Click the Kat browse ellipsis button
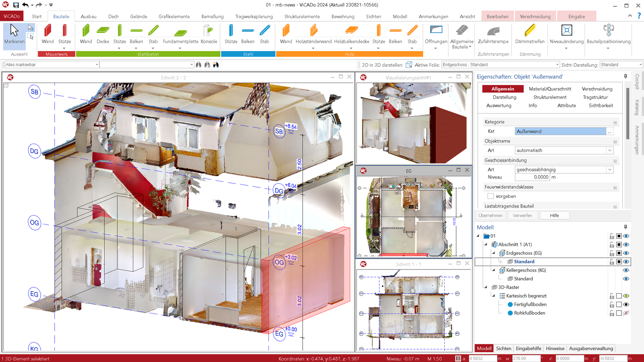644x362 pixels. coord(610,132)
